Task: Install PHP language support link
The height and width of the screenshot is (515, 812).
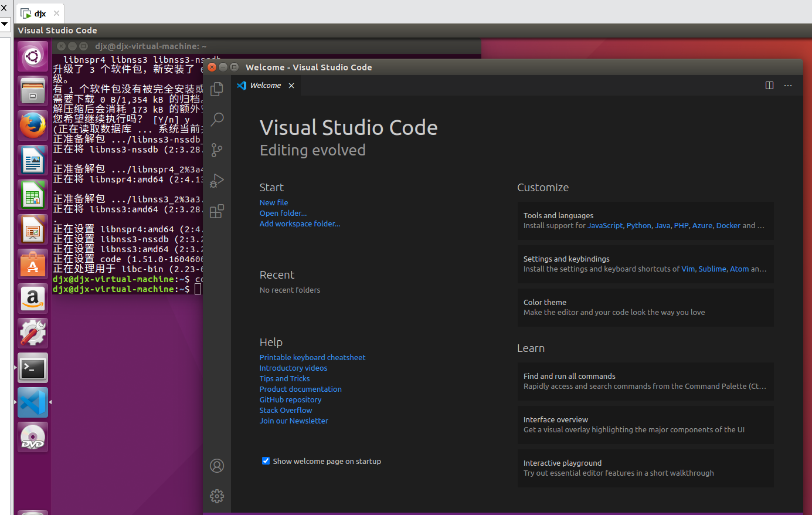Action: 681,225
